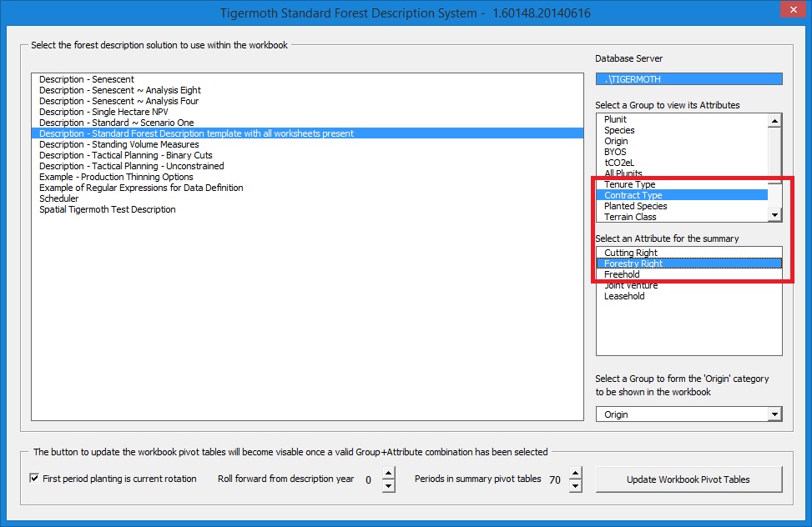Select Cutting Right attribute
This screenshot has width=812, height=527.
click(x=688, y=253)
